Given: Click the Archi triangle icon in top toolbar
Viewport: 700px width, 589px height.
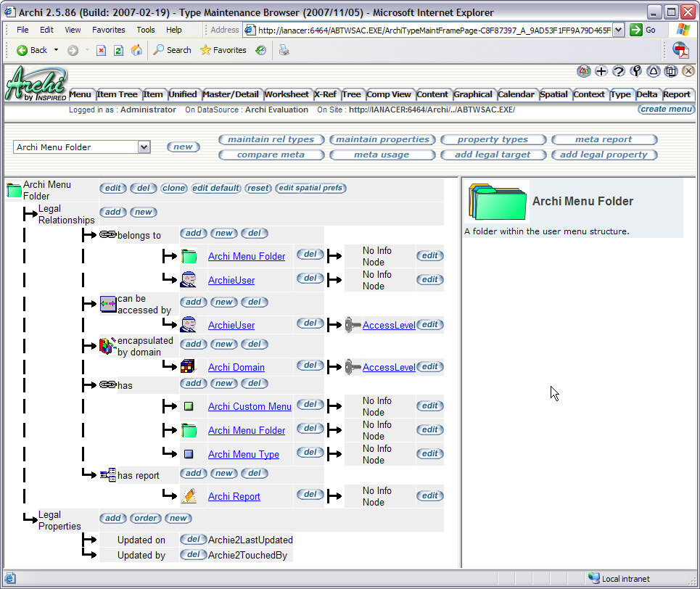Looking at the screenshot, I should 654,71.
